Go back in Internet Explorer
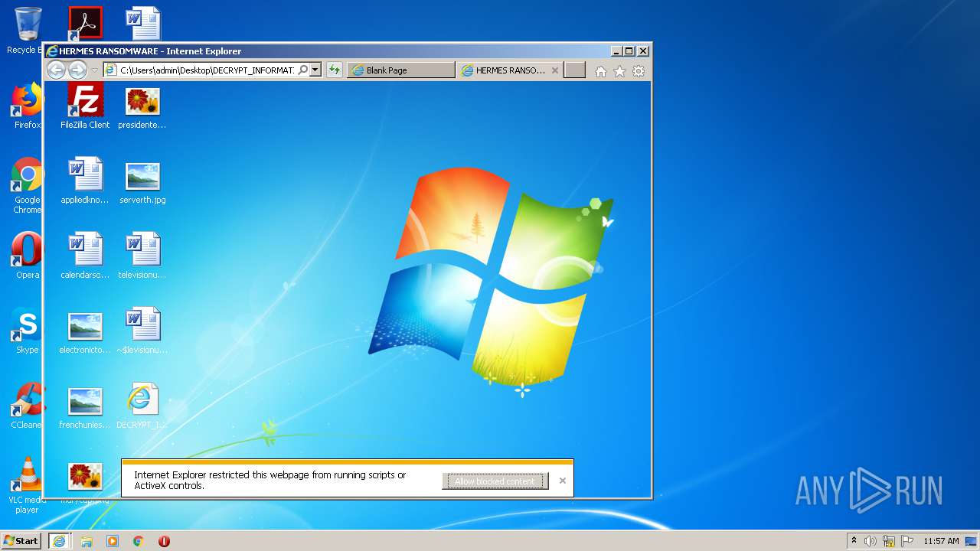The image size is (980, 551). 56,70
